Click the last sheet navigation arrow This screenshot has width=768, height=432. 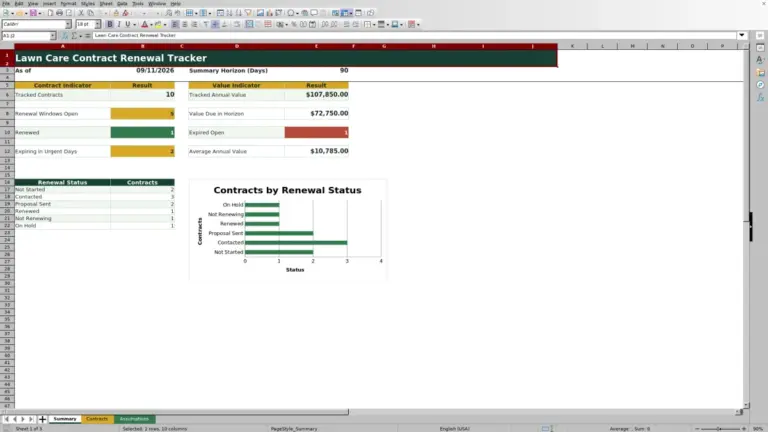point(31,419)
